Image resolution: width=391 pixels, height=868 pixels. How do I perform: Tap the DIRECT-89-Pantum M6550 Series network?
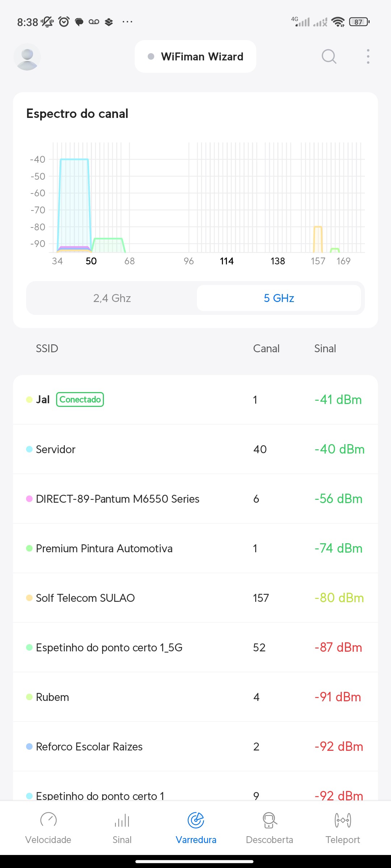[195, 499]
